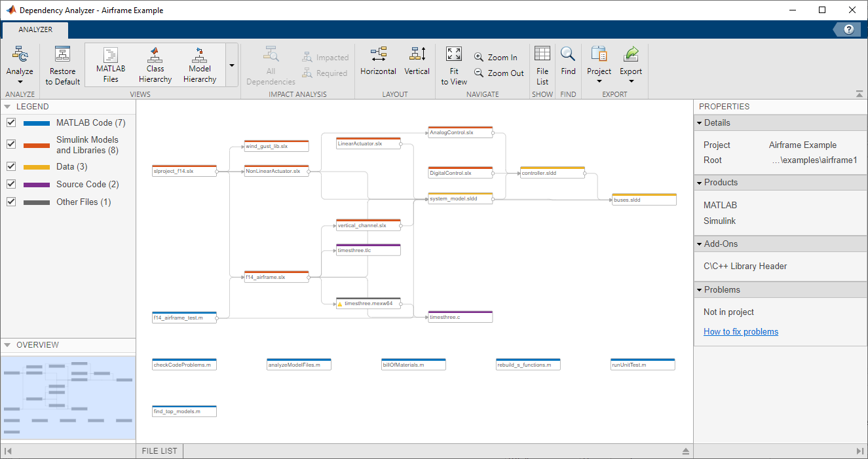Switch to Vertical layout
Image resolution: width=868 pixels, height=459 pixels.
tap(417, 62)
